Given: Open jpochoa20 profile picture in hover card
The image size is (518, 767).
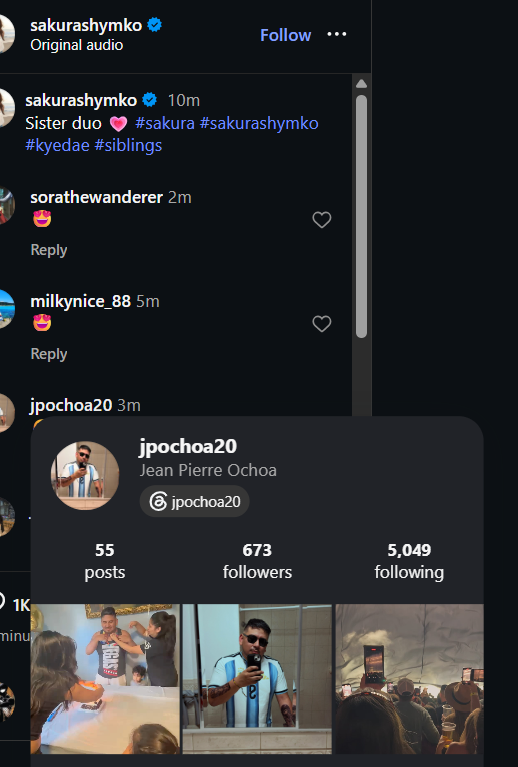Looking at the screenshot, I should 85,475.
